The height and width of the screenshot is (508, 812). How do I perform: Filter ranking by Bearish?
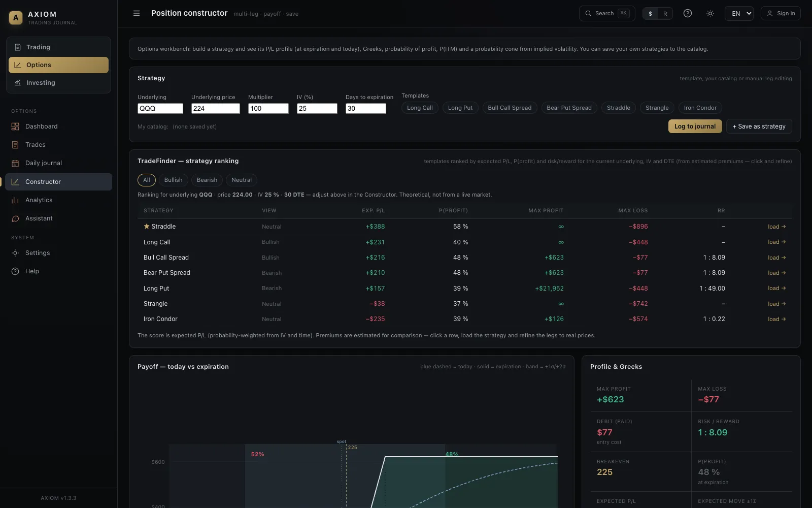[x=207, y=180]
